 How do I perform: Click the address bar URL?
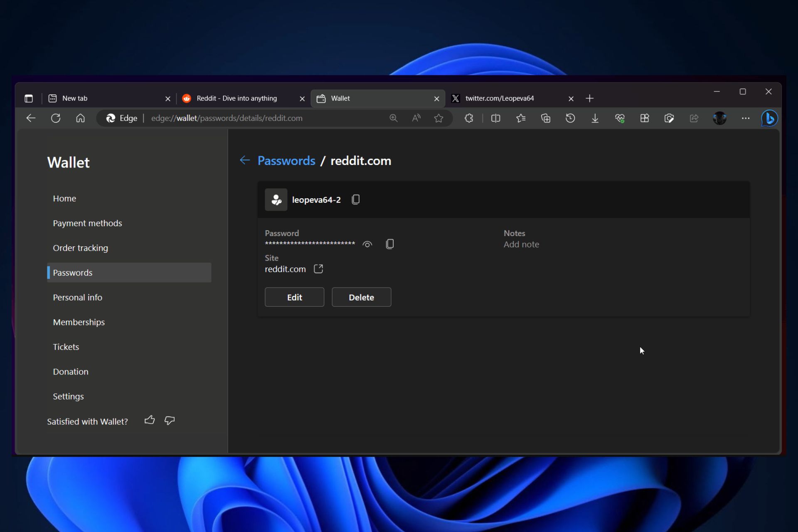click(227, 118)
